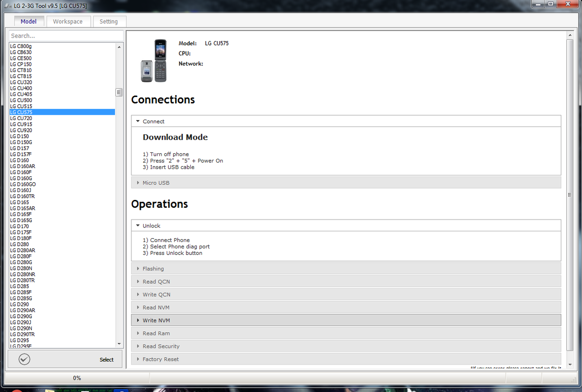This screenshot has height=392, width=582.
Task: Expand the Factory Reset section
Action: click(346, 359)
